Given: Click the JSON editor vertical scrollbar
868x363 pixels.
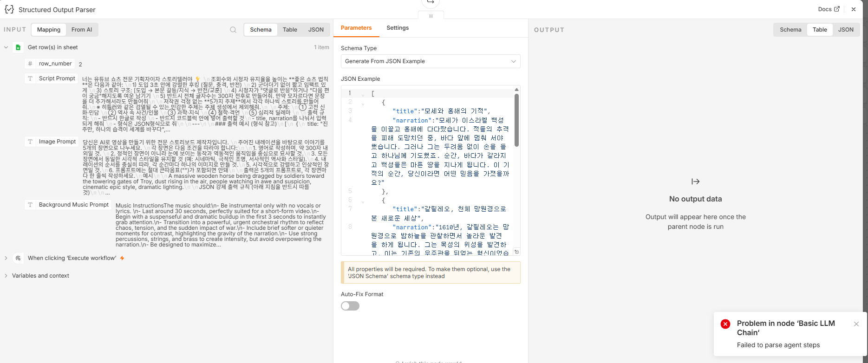Looking at the screenshot, I should [516, 121].
